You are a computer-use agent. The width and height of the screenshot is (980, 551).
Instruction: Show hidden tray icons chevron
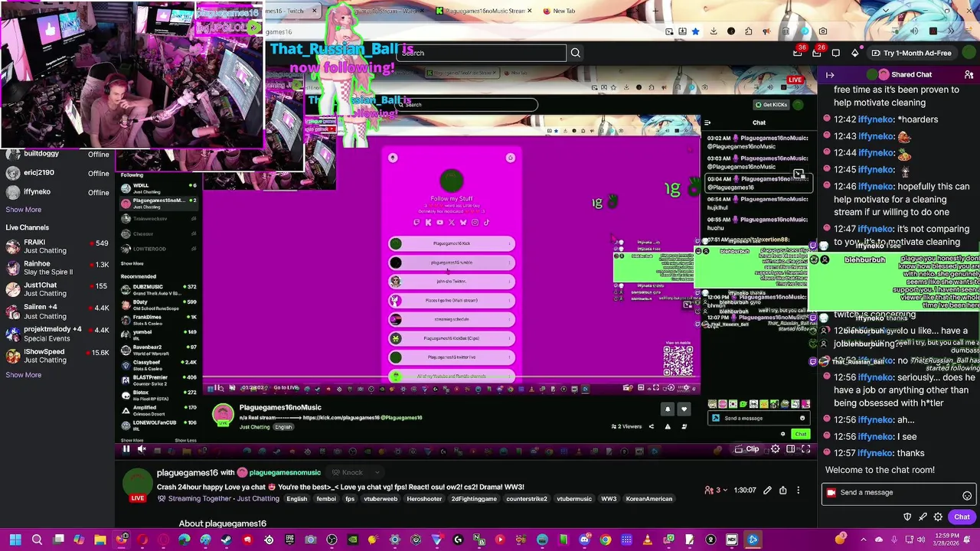click(864, 540)
